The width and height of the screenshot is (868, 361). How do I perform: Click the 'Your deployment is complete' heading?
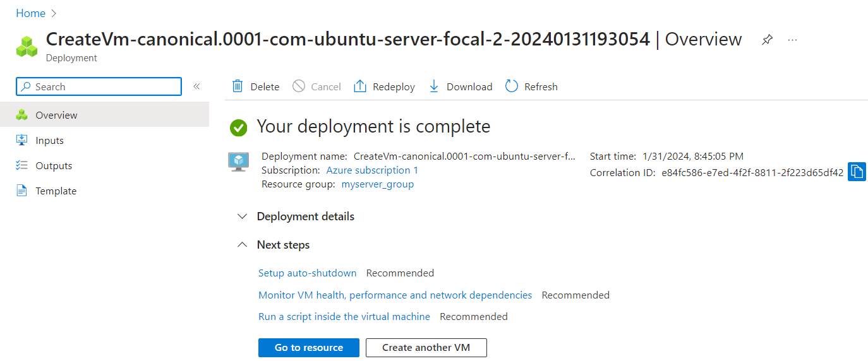(373, 126)
